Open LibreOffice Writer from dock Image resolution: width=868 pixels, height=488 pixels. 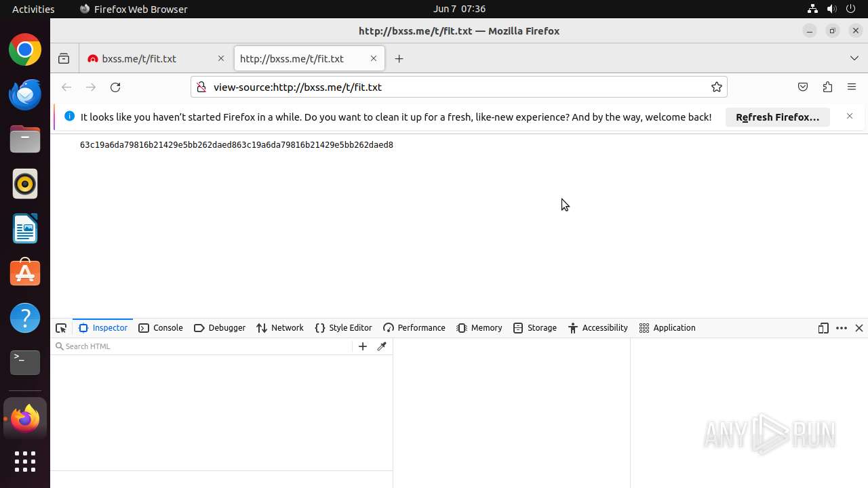click(25, 228)
